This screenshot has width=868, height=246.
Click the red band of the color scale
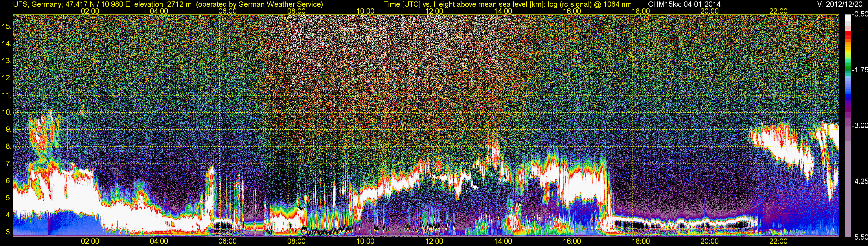848,35
